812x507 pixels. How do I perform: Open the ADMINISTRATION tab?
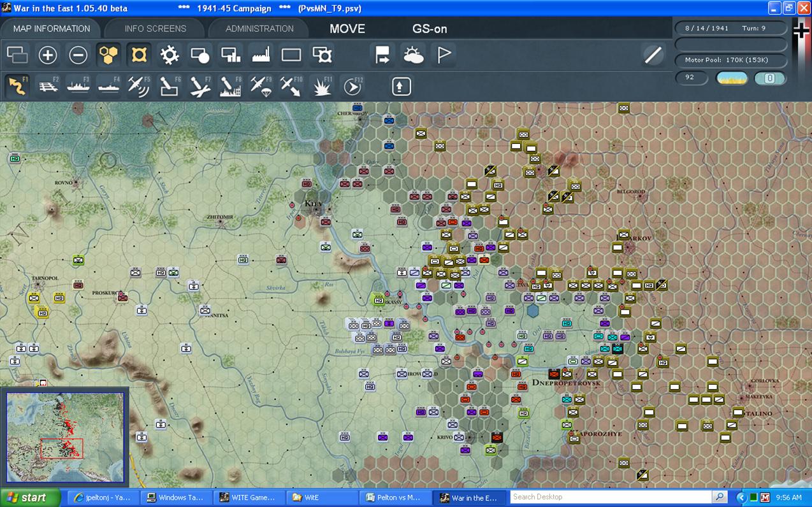tap(259, 29)
